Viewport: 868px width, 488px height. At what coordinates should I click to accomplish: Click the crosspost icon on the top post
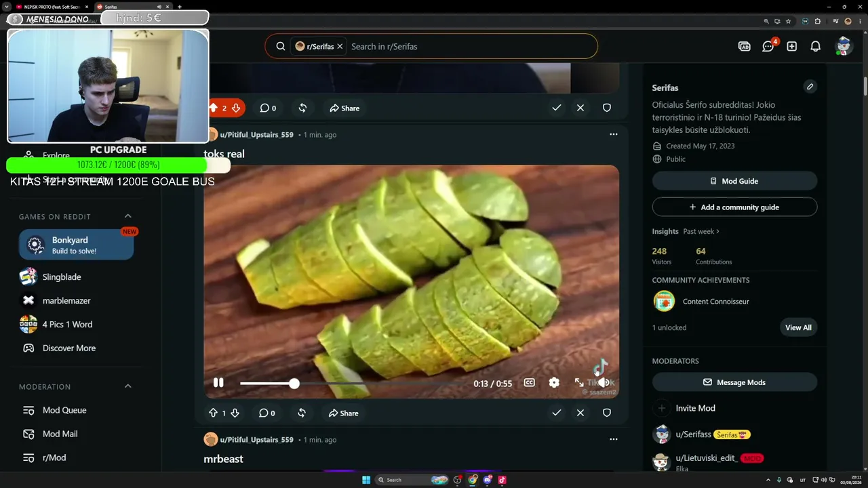302,108
